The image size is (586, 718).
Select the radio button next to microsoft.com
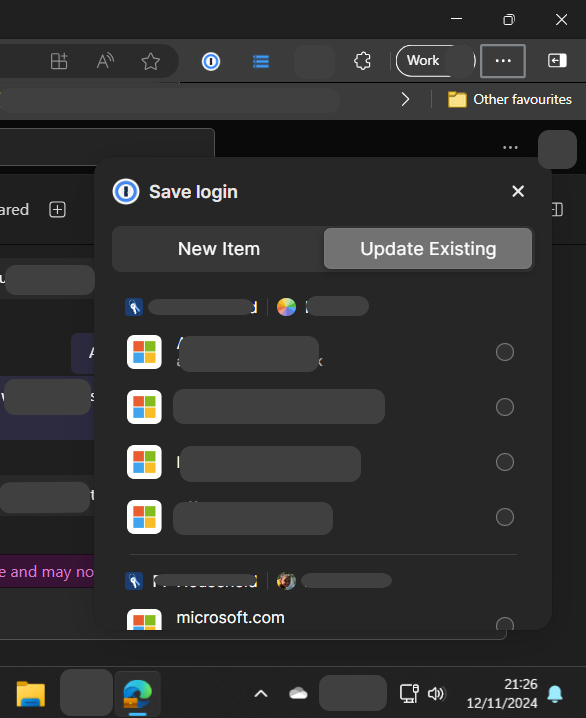click(x=505, y=624)
